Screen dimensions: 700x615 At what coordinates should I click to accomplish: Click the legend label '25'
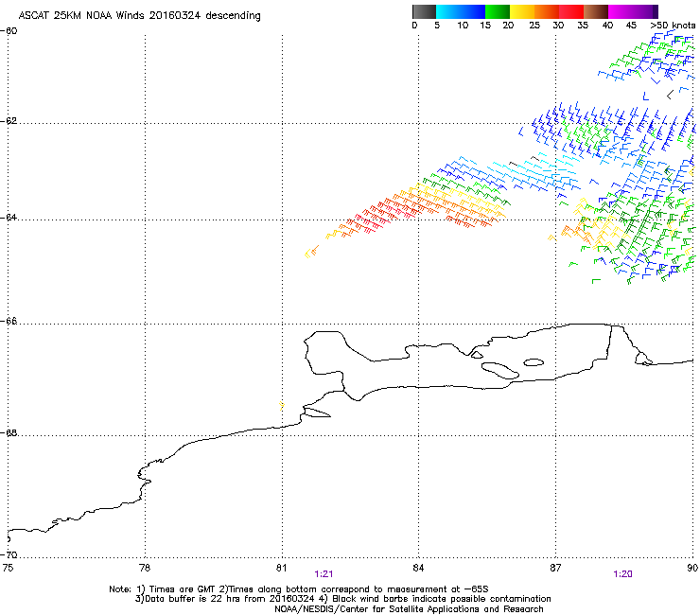tap(534, 26)
